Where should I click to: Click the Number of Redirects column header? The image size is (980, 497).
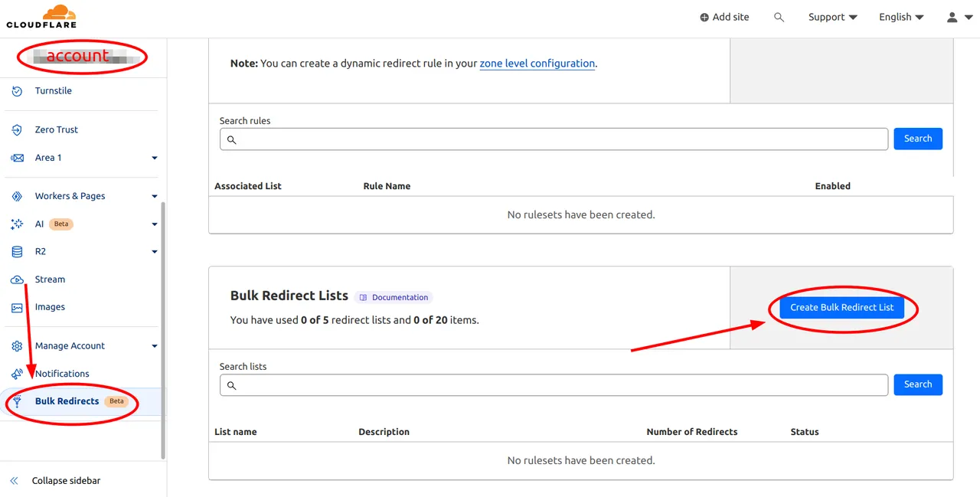pos(692,432)
